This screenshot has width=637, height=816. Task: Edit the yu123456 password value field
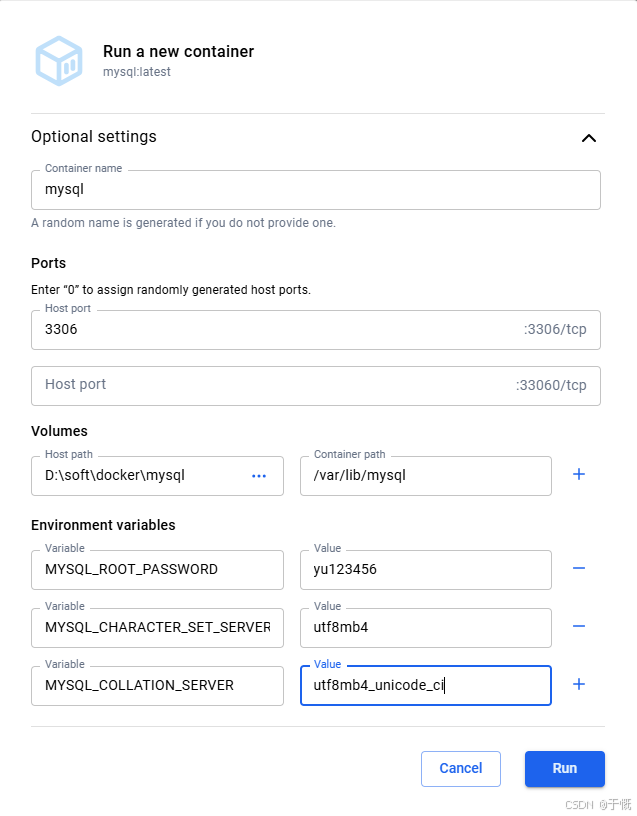[425, 570]
